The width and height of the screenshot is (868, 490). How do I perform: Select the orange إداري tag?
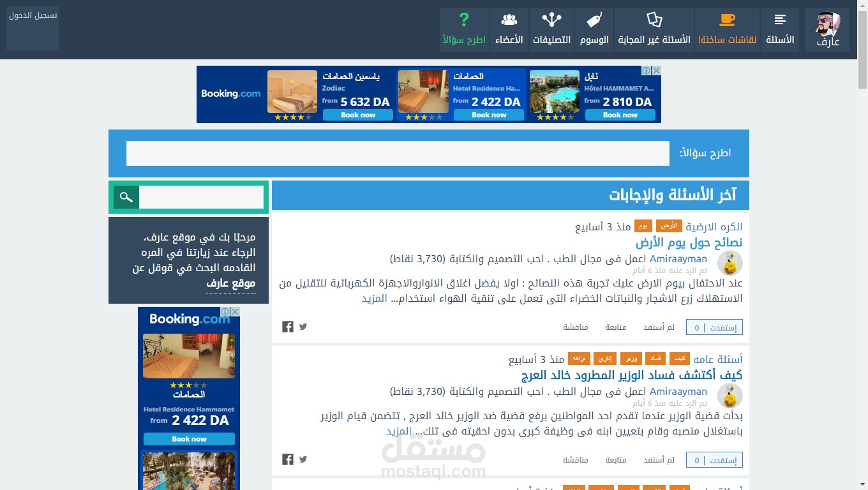pyautogui.click(x=605, y=359)
